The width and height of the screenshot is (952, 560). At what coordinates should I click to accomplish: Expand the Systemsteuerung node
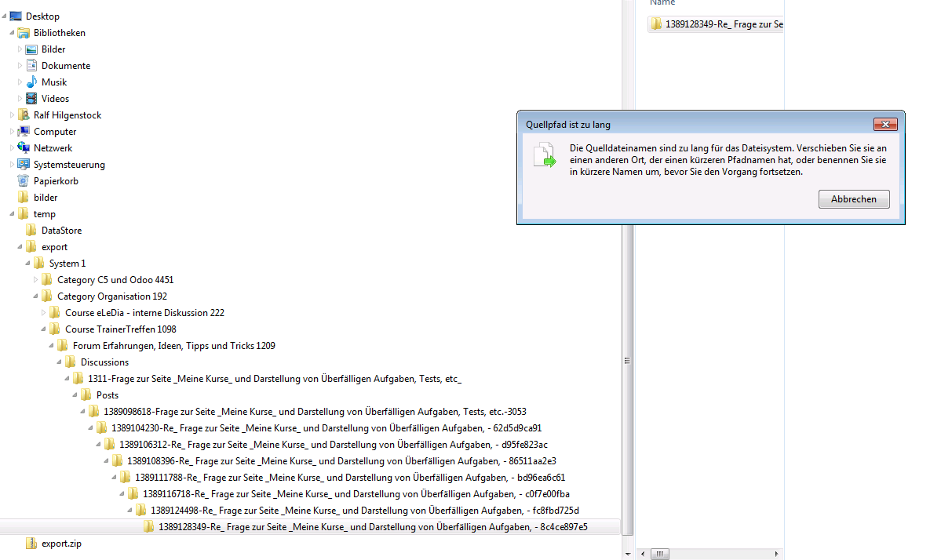pos(13,165)
